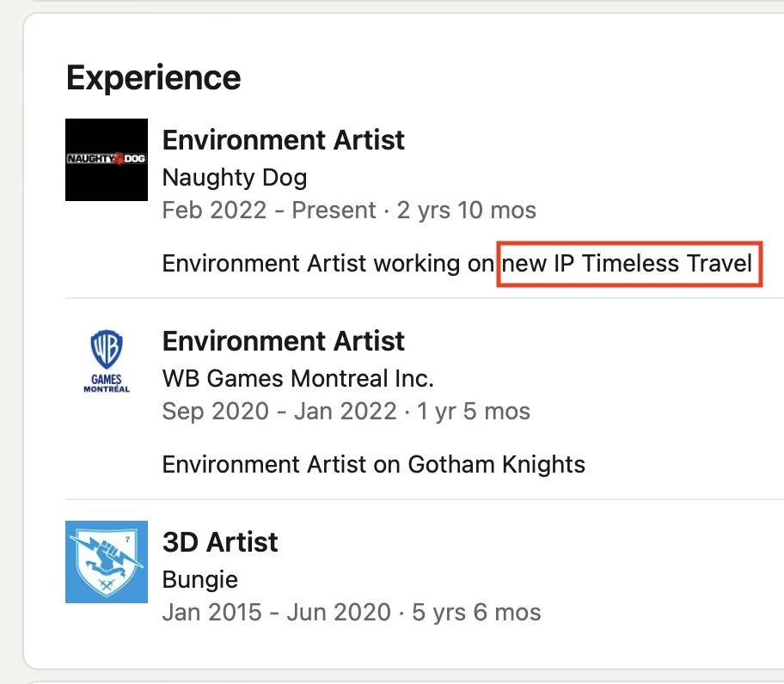Open the WB Games Montreal logo
Image resolution: width=784 pixels, height=684 pixels.
pyautogui.click(x=107, y=361)
